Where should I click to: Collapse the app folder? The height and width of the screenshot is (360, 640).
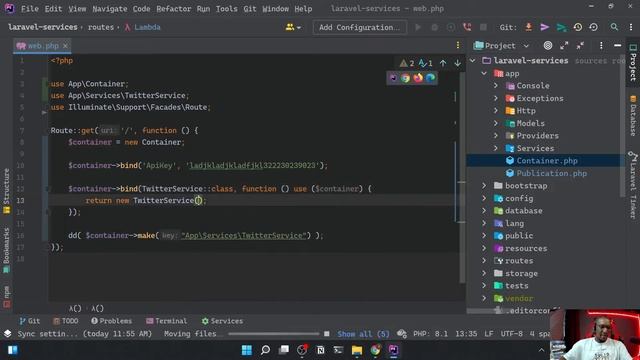[x=484, y=73]
